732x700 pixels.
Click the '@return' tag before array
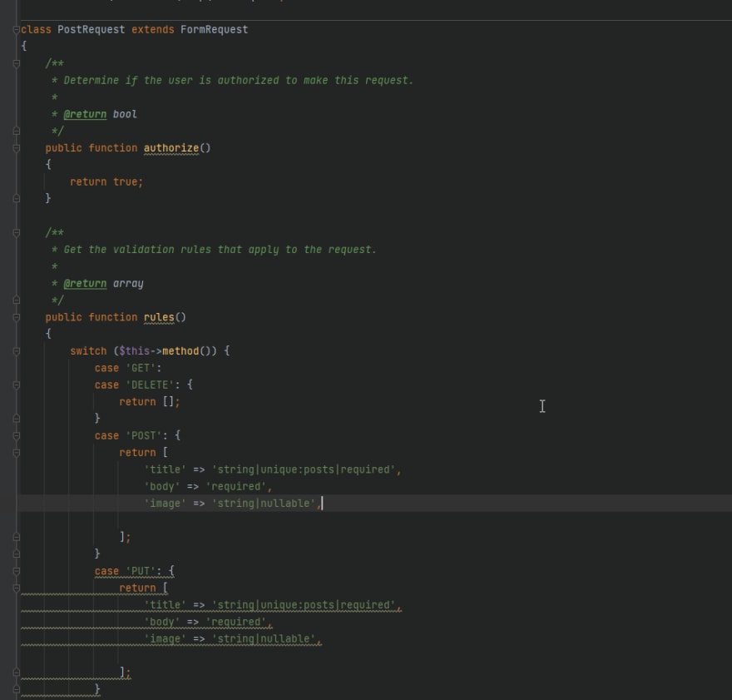tap(85, 284)
